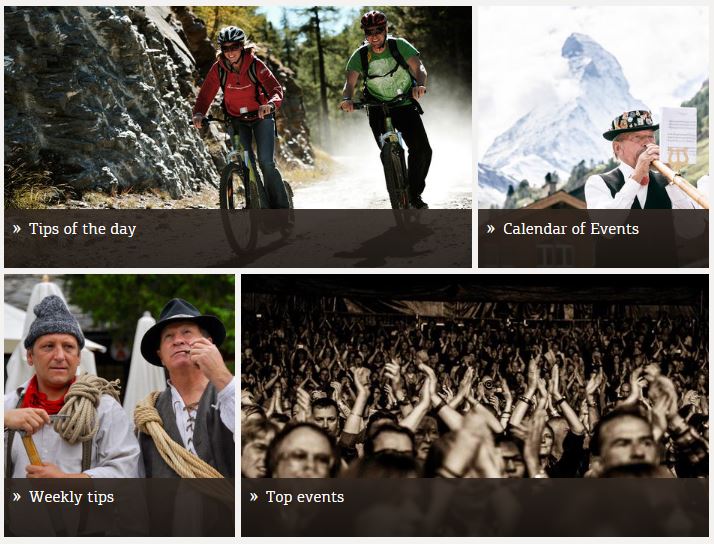Click the chevron icon beside Tips of the day
The height and width of the screenshot is (544, 714).
[x=17, y=229]
